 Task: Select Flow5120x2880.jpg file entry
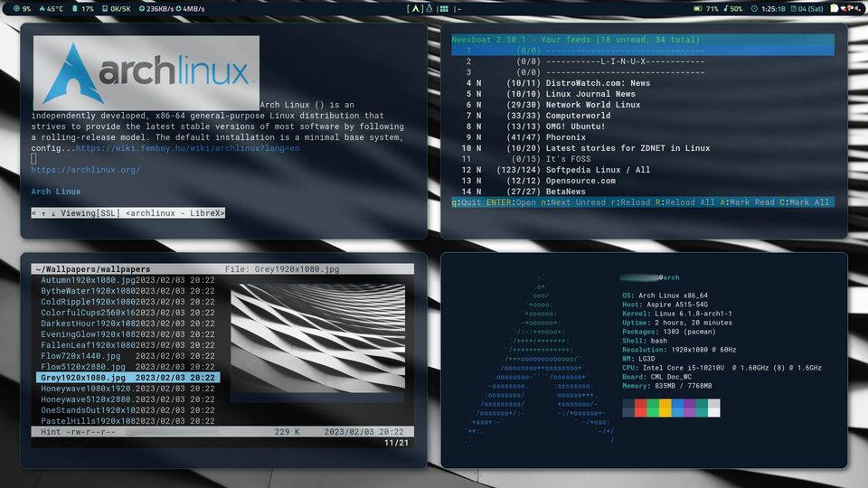point(127,367)
